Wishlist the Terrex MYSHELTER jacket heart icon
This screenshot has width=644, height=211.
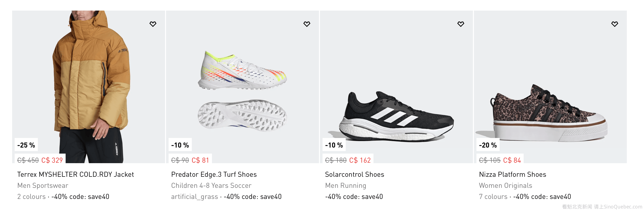[x=153, y=24]
